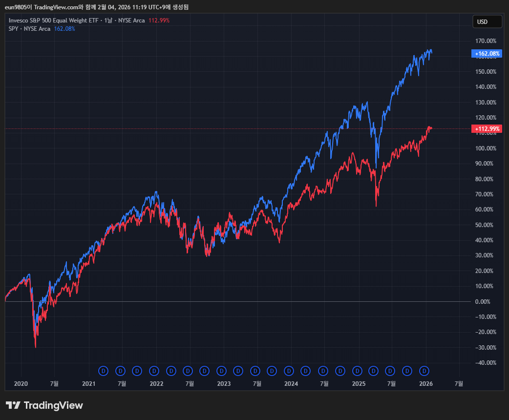Open the September 2025 dividend D marker
Screen dimensions: 509x420
click(x=407, y=371)
